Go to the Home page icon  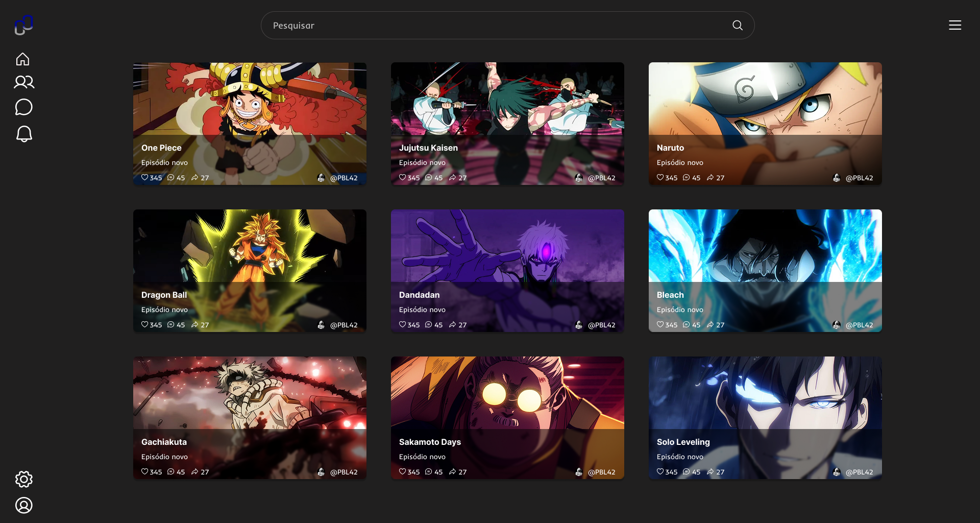click(x=22, y=59)
